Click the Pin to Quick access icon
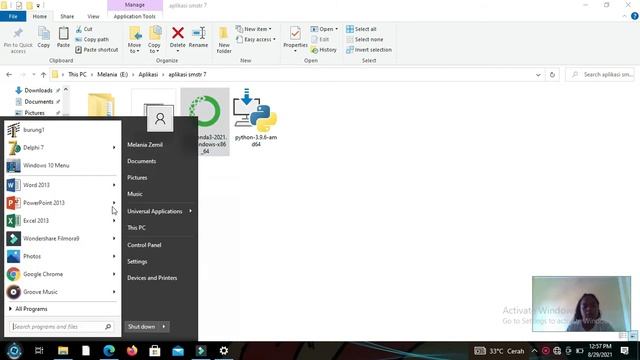The width and height of the screenshot is (640, 360). pos(18,33)
